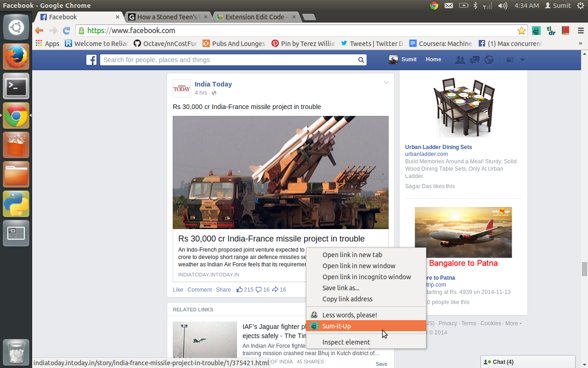Viewport: 588px width, 368px height.
Task: Open the Chat (4) bar
Action: pos(528,362)
